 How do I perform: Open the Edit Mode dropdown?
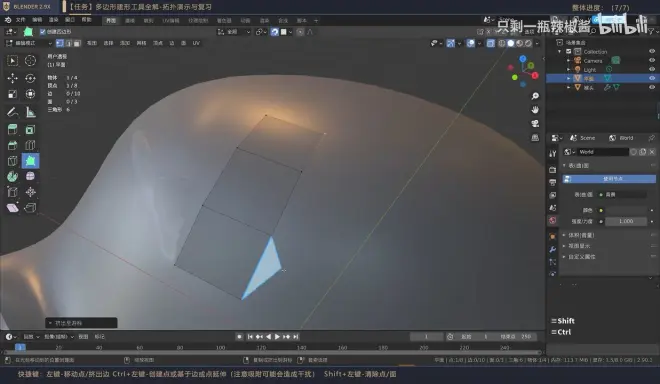29,43
